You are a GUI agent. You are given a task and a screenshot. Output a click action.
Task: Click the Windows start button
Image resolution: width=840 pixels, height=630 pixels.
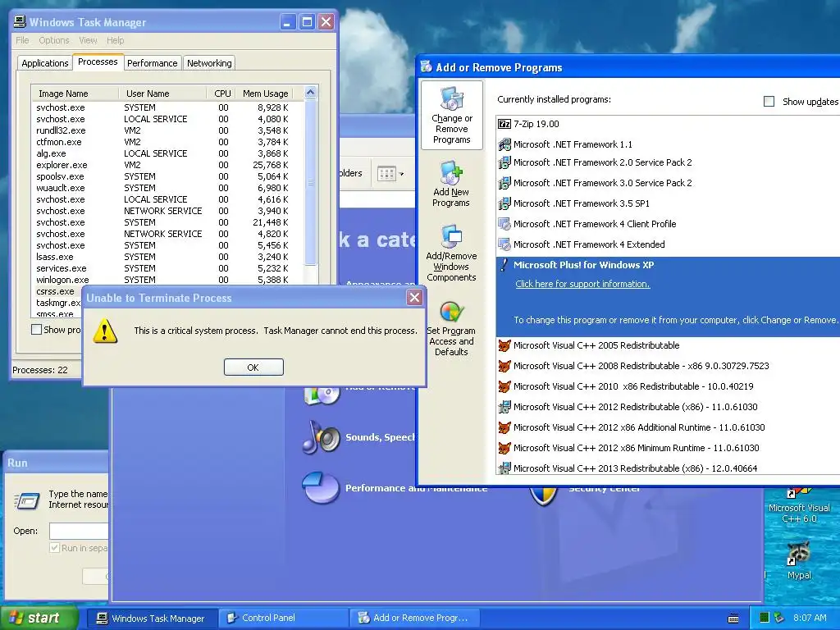(x=39, y=618)
